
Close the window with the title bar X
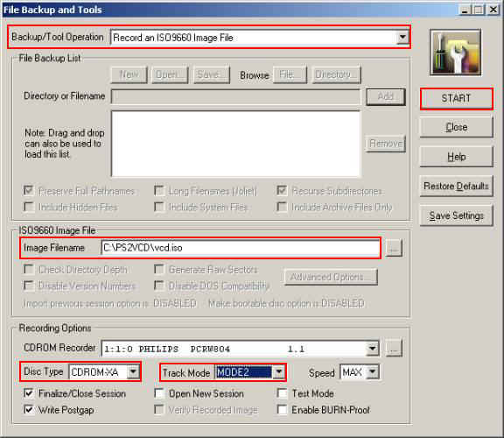493,10
